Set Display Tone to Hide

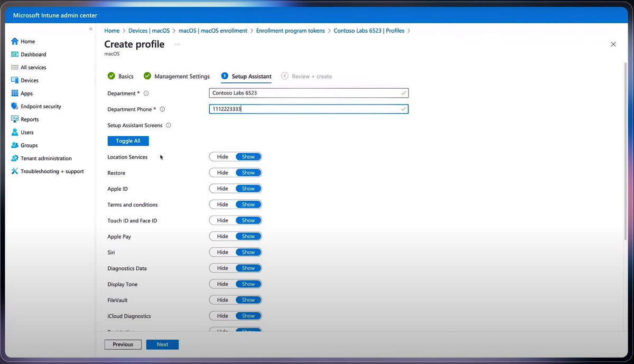(x=222, y=284)
